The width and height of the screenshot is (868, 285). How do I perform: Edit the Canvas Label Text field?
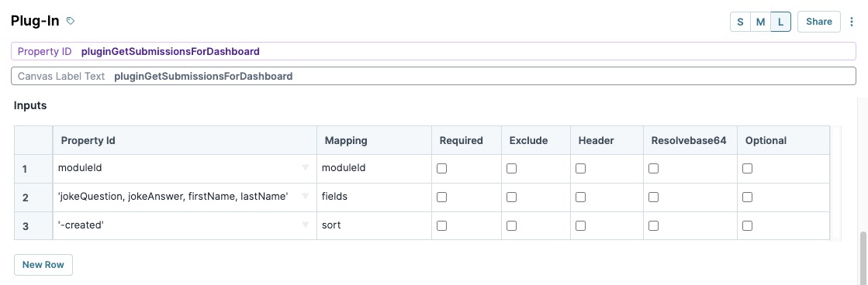pos(434,76)
